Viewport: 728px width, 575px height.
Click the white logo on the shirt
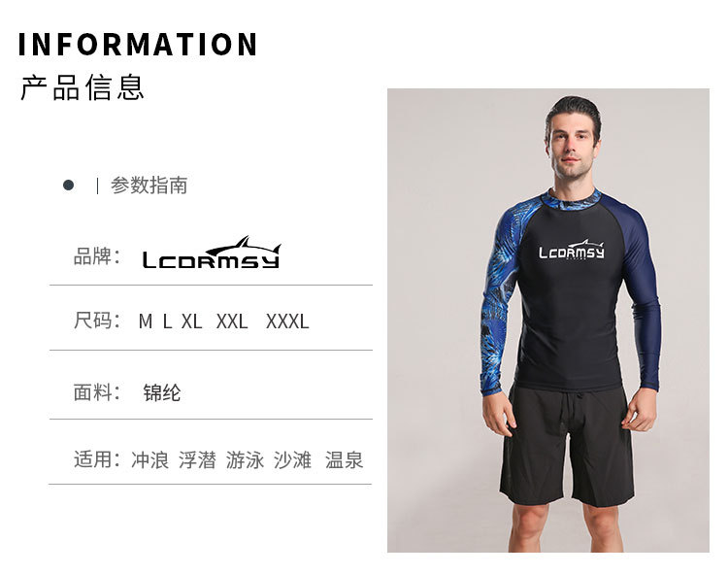coord(572,250)
